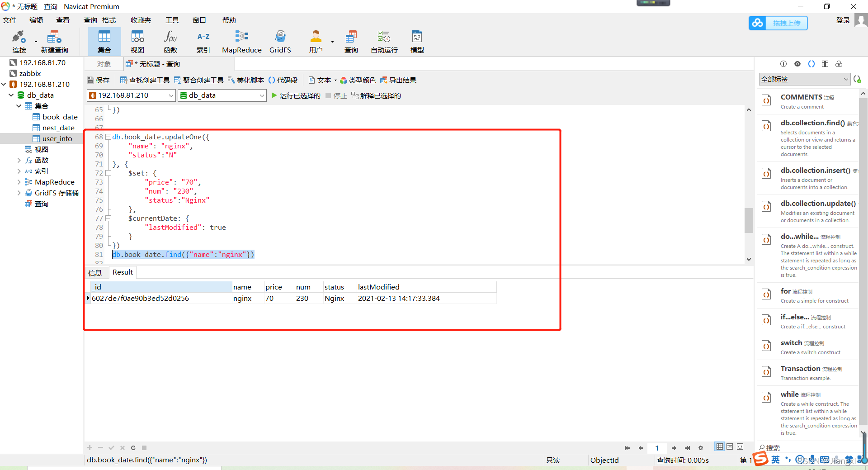Image resolution: width=868 pixels, height=470 pixels.
Task: Open the GridFS toolbar icon
Action: tap(280, 42)
